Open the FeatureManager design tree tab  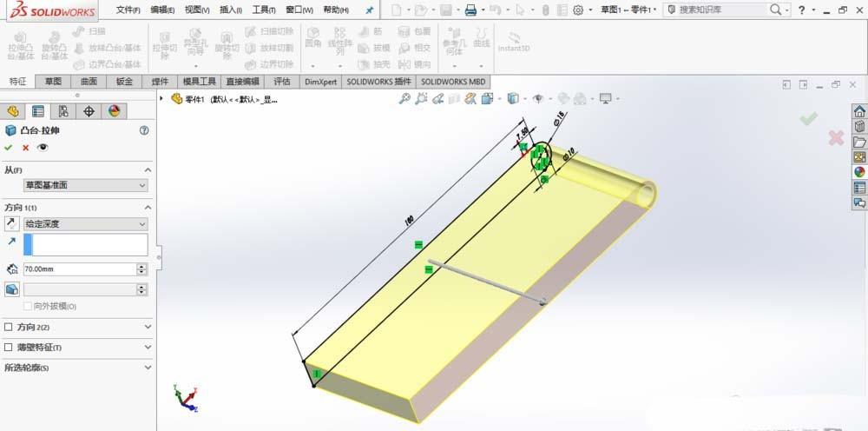pyautogui.click(x=13, y=111)
